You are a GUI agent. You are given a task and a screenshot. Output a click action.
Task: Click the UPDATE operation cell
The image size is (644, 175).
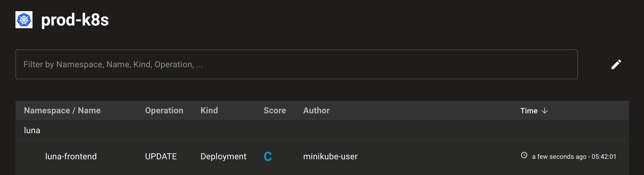pyautogui.click(x=161, y=156)
